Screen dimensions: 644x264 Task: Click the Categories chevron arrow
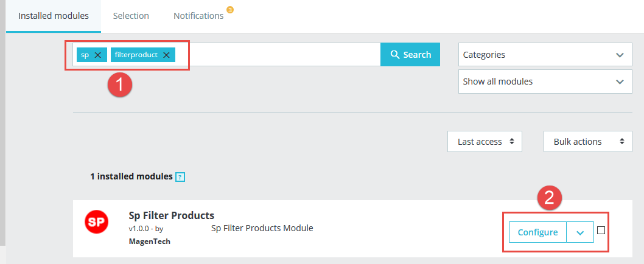[x=620, y=55]
